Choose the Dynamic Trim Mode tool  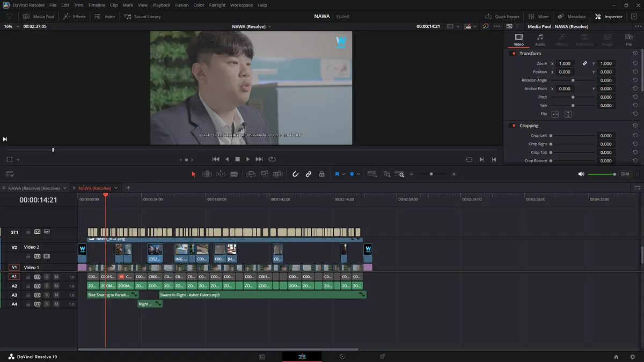click(x=221, y=174)
